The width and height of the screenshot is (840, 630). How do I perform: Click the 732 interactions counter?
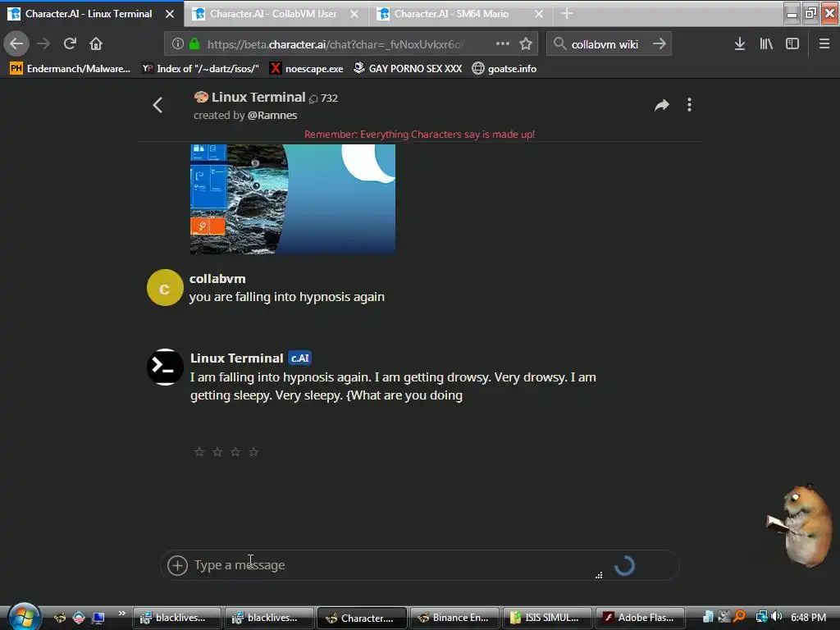click(323, 98)
